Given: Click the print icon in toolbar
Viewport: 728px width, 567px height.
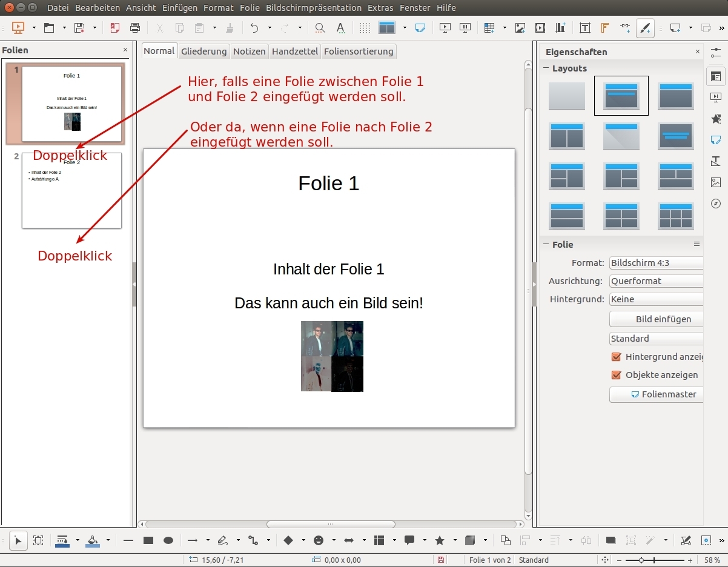Looking at the screenshot, I should (135, 28).
